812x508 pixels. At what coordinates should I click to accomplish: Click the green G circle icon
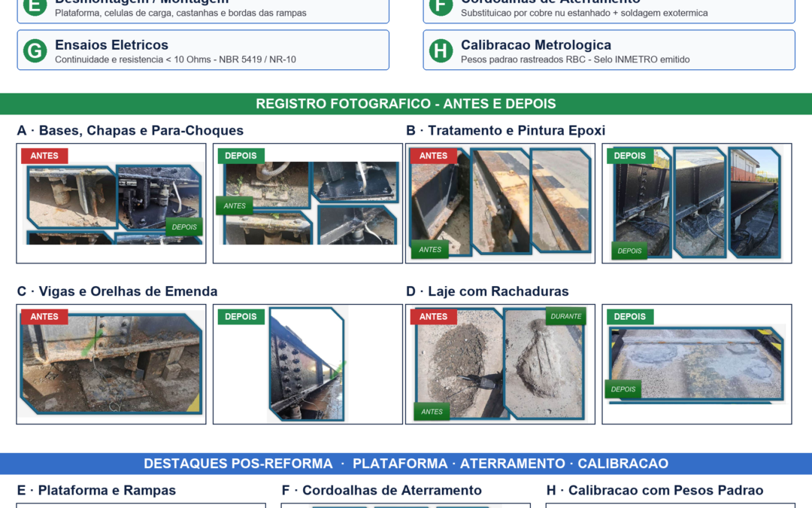click(x=35, y=51)
